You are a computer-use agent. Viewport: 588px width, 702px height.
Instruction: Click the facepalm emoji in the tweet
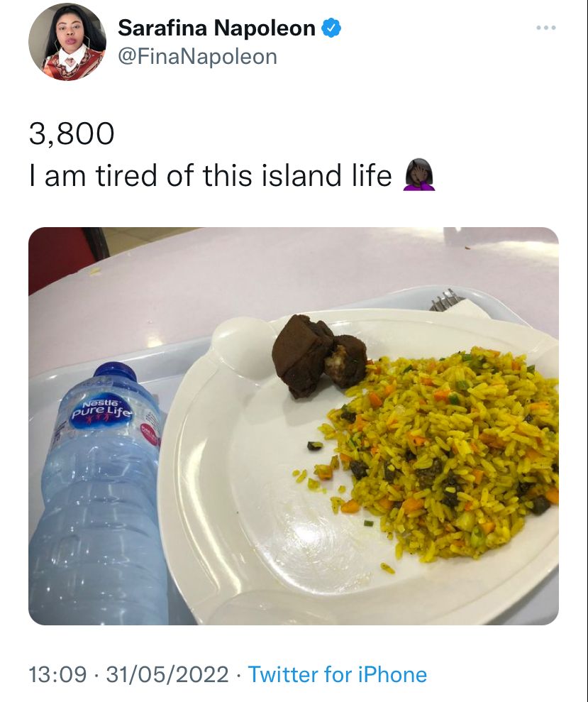[419, 175]
